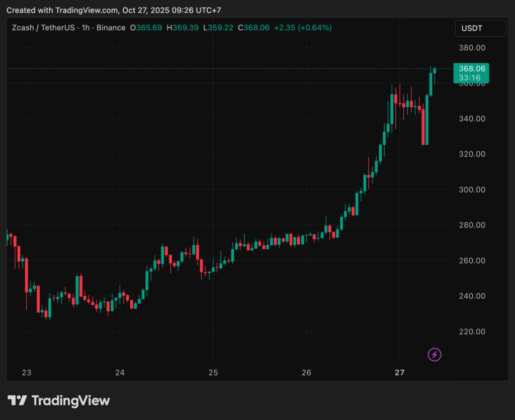The width and height of the screenshot is (515, 420).
Task: Click the large red candle near 27
Action: pos(423,126)
